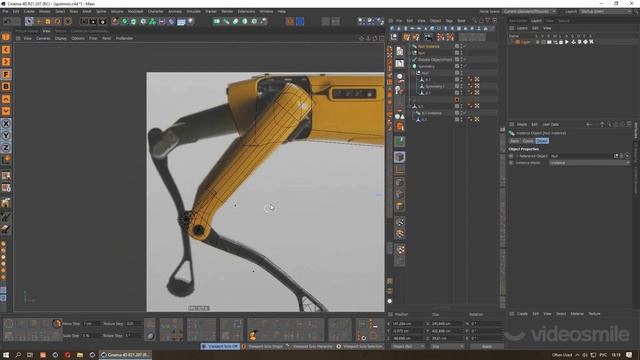Toggle the Layer's Locked state icon

[561, 42]
